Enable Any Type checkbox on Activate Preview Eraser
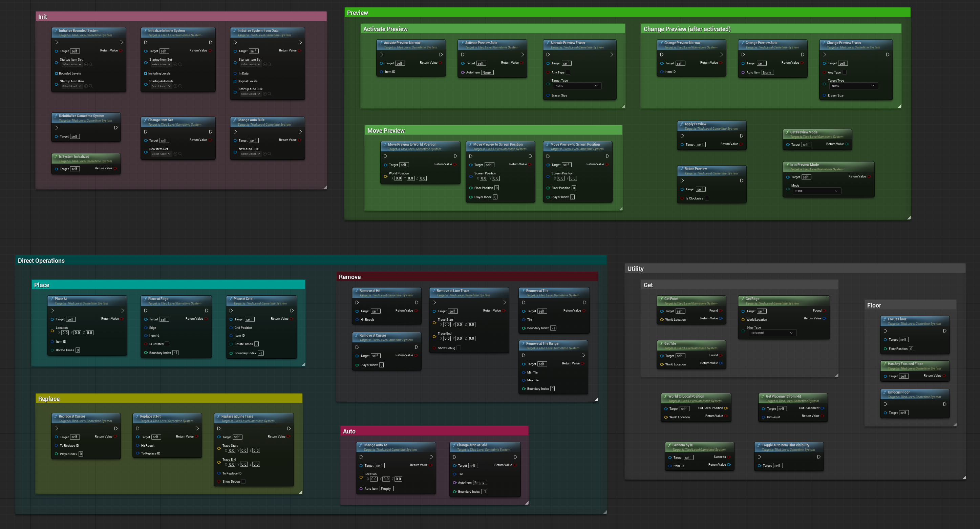The width and height of the screenshot is (980, 529). point(568,72)
